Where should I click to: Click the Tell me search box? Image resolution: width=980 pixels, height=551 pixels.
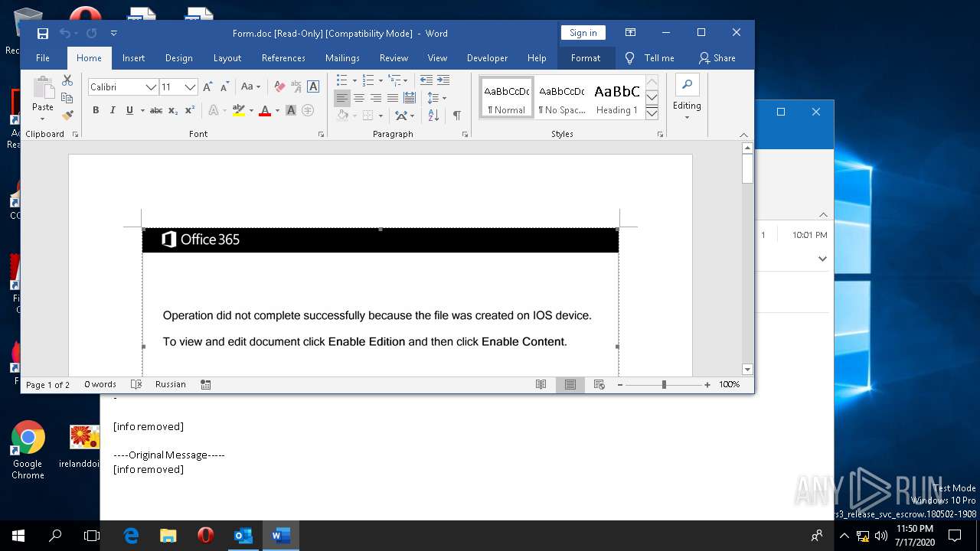click(x=651, y=57)
